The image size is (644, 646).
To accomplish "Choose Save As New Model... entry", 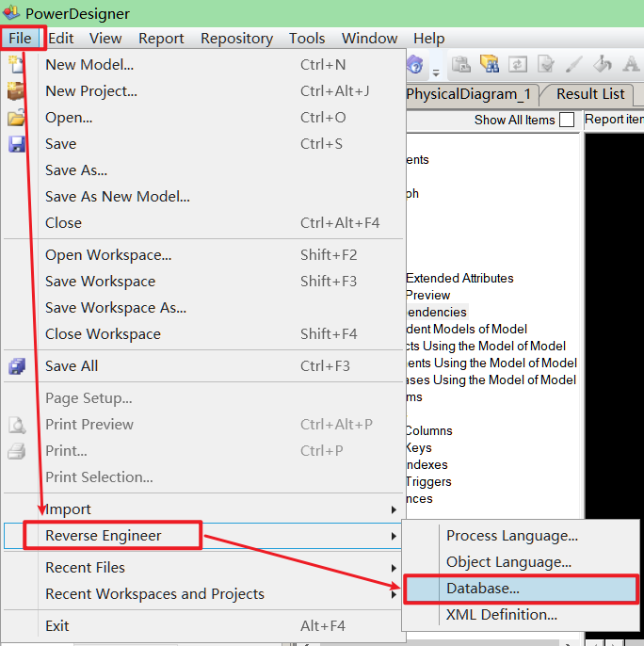I will [x=203, y=197].
